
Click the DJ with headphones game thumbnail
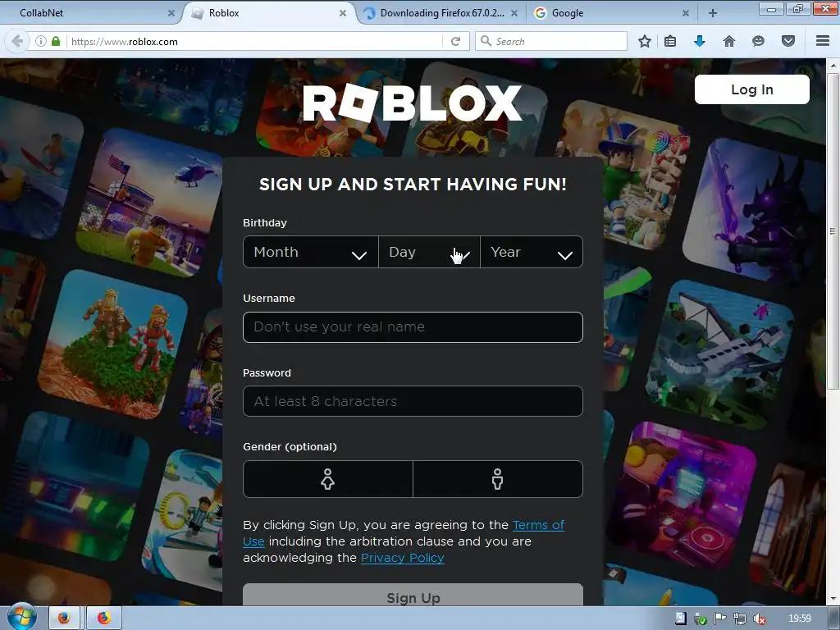pyautogui.click(x=683, y=495)
